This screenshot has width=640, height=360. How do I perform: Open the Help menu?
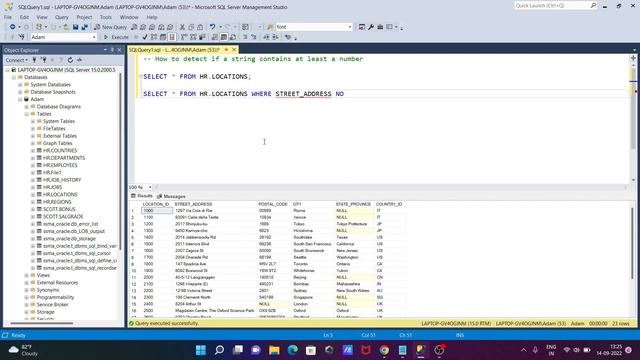tap(152, 17)
